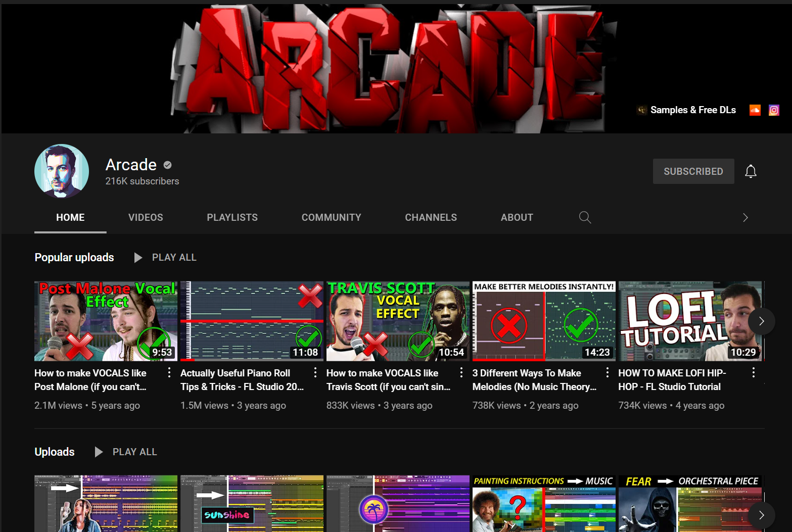Open options menu for Travis Scott vocals video

461,373
